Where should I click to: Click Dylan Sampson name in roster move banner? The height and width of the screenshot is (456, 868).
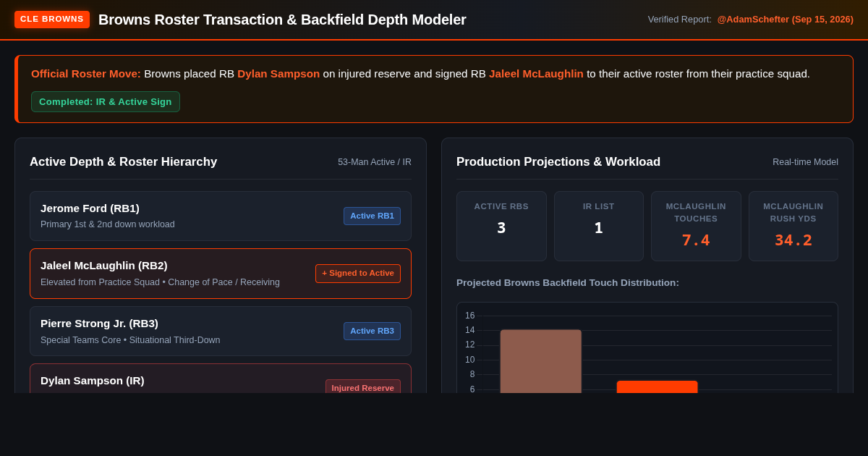pyautogui.click(x=278, y=74)
